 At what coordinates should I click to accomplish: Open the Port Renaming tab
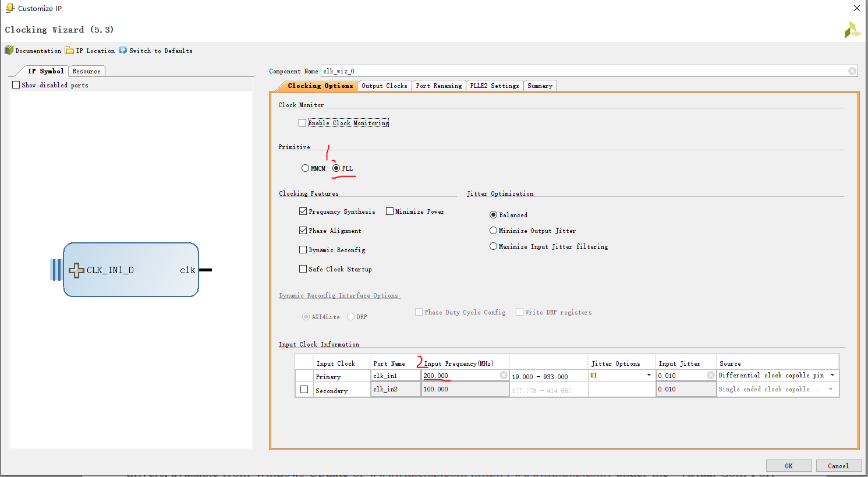point(439,86)
